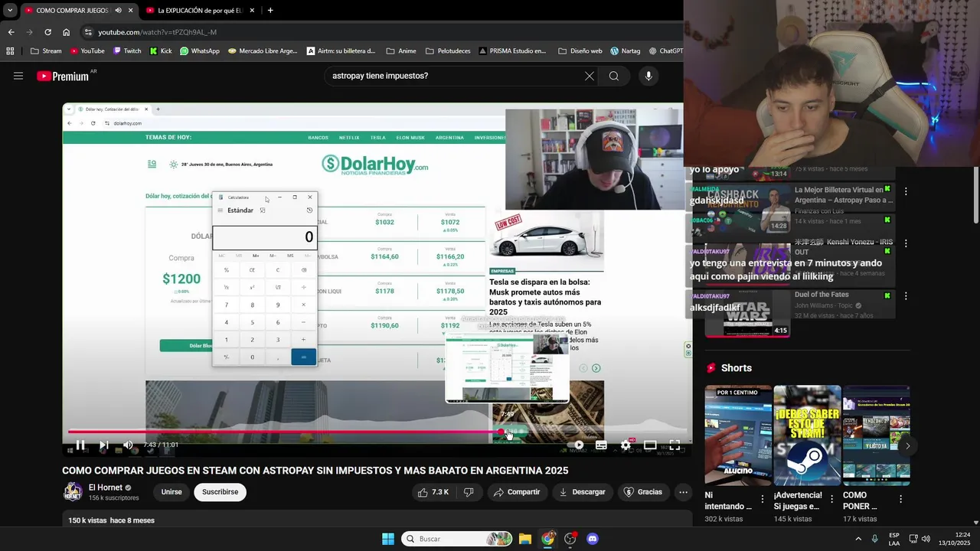Switch to theater mode
The height and width of the screenshot is (551, 980).
(650, 445)
